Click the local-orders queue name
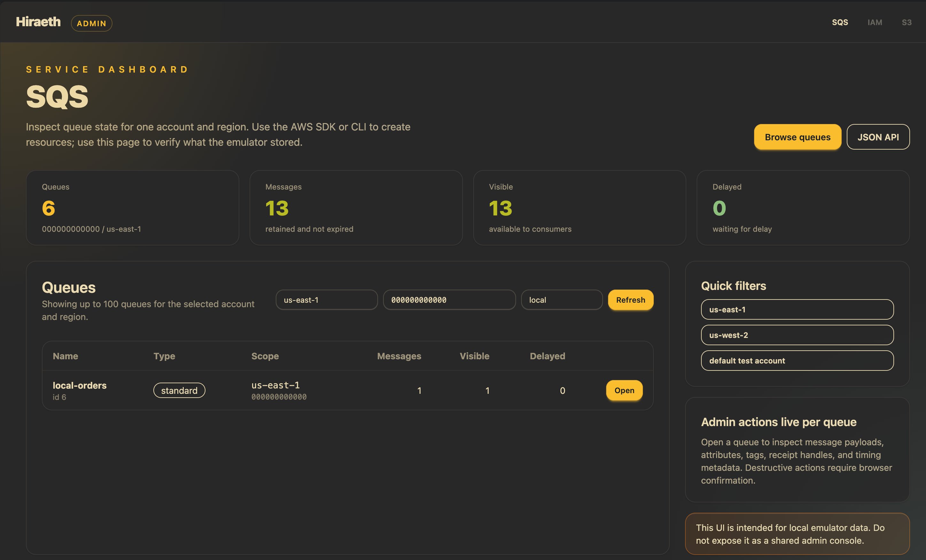 (79, 385)
